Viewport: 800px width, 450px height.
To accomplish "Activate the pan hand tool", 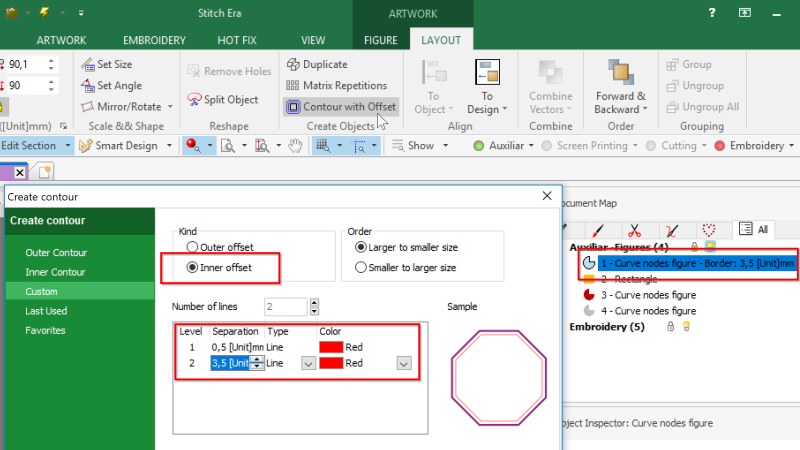I will pos(295,146).
